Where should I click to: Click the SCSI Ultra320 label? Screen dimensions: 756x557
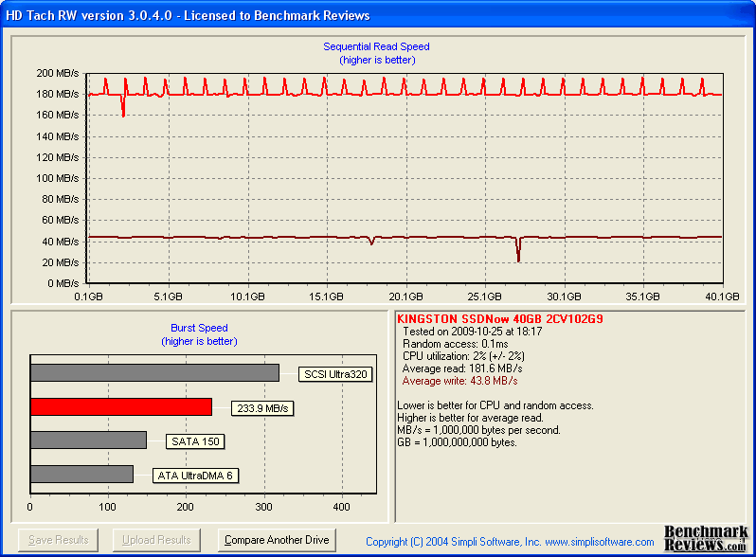(335, 374)
